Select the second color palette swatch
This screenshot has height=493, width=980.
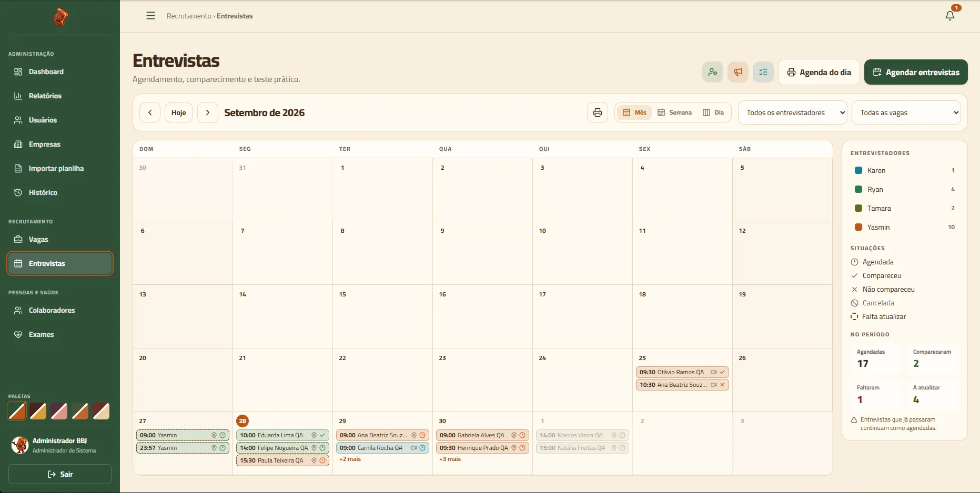[x=38, y=411]
